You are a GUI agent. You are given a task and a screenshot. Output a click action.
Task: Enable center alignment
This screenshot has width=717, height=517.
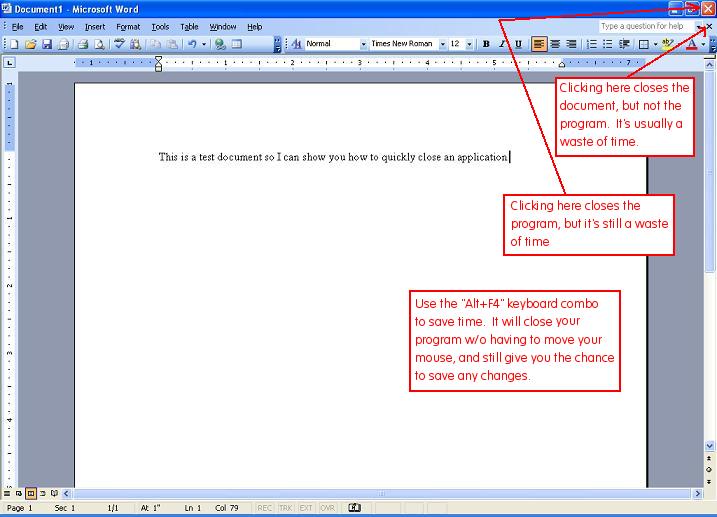555,44
